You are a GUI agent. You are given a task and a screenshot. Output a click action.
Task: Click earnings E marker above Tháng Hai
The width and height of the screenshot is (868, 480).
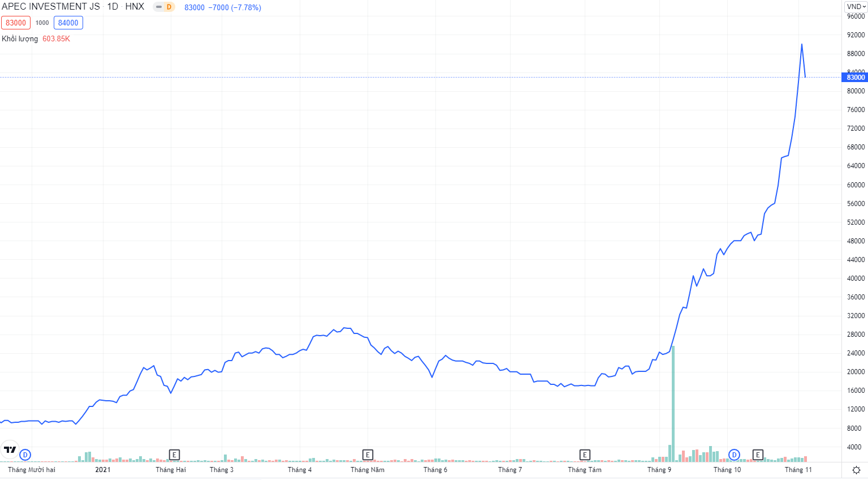[x=174, y=455]
